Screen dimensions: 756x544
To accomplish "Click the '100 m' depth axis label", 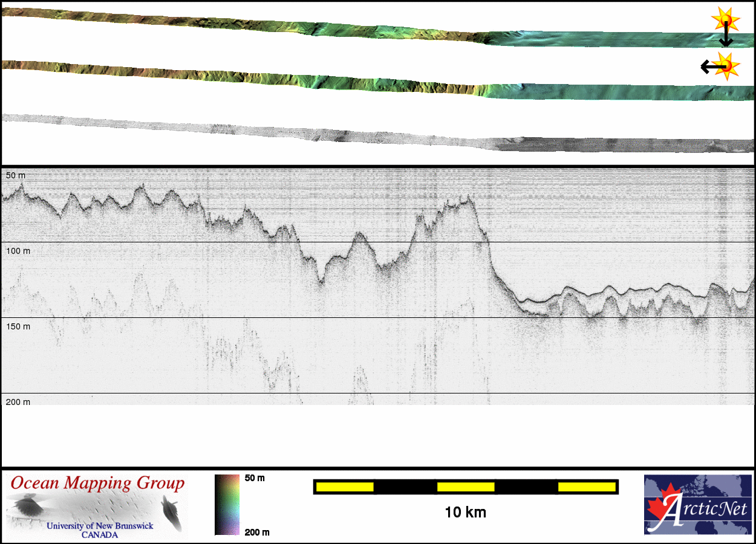I will (x=18, y=250).
